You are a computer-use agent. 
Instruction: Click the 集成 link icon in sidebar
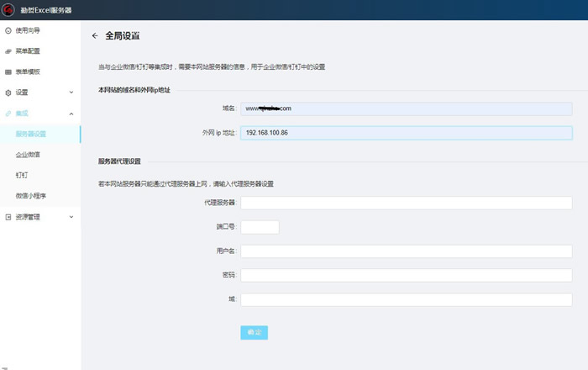click(x=8, y=114)
